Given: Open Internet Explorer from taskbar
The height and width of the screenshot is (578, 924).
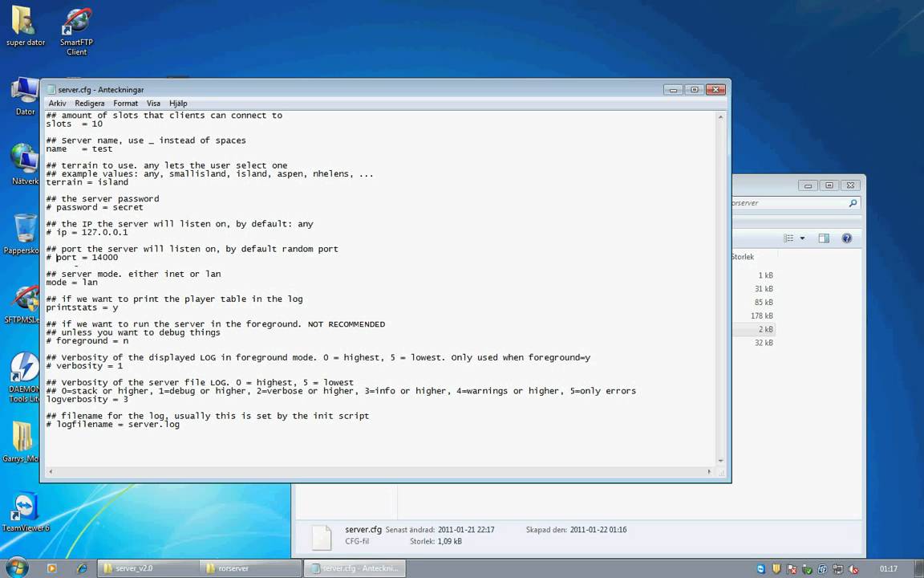Looking at the screenshot, I should point(82,568).
